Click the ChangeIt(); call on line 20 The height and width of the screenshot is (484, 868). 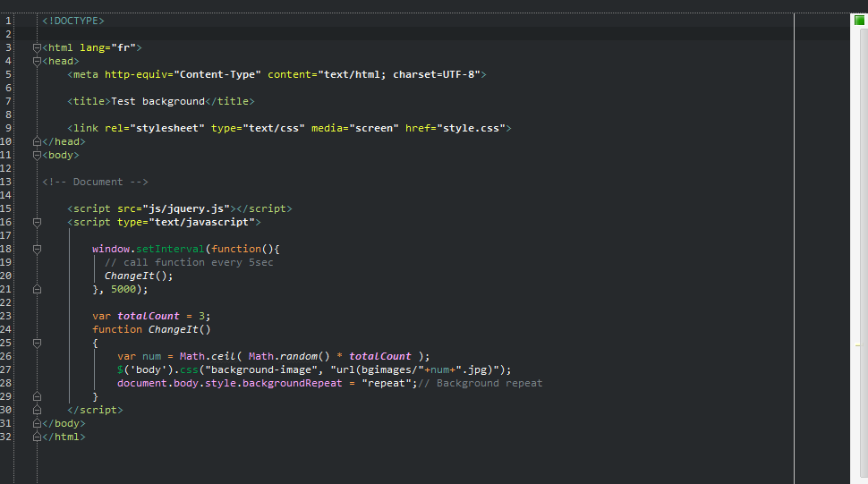click(139, 276)
